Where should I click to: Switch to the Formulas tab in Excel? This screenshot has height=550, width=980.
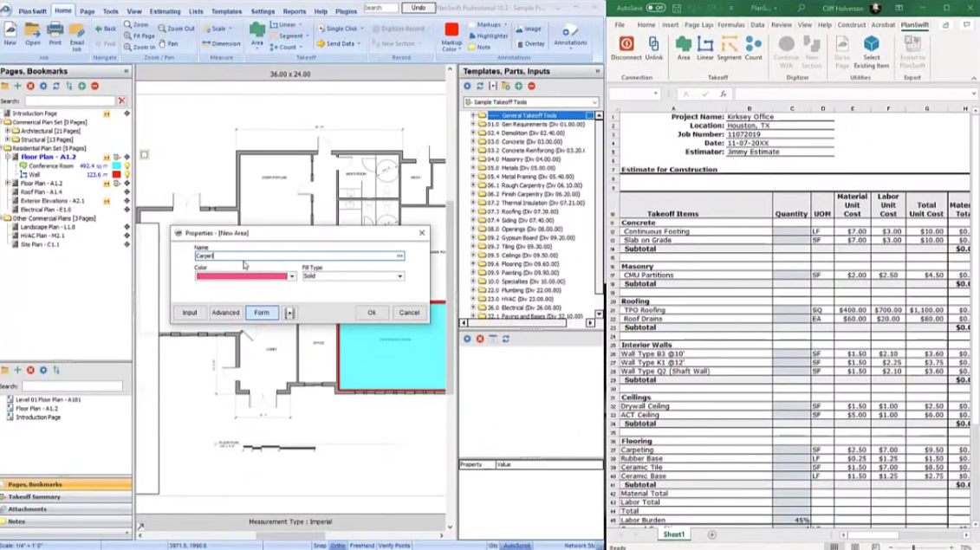click(730, 25)
